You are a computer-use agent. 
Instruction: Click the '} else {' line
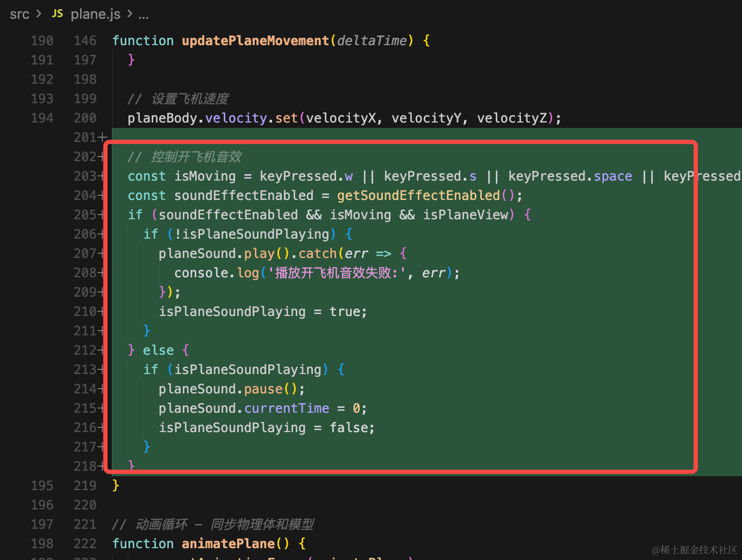pyautogui.click(x=159, y=350)
